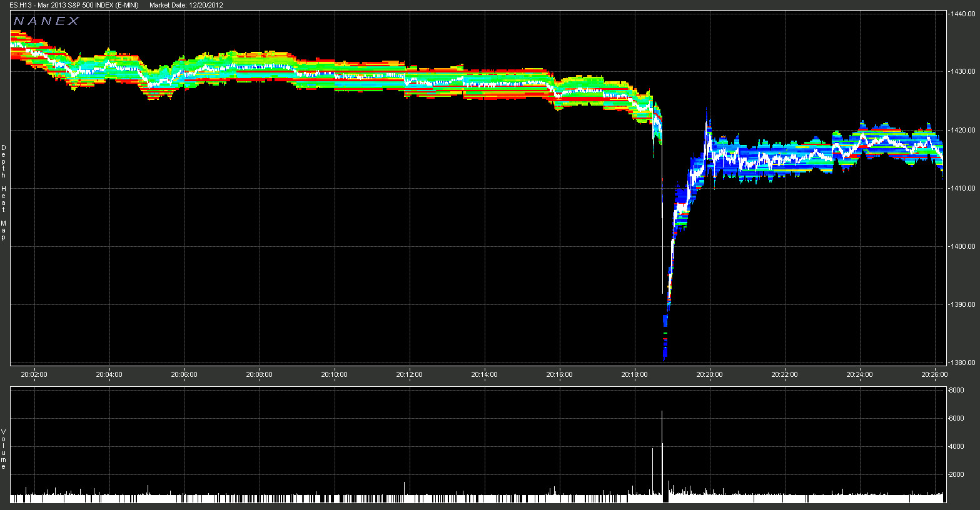Viewport: 980px width, 510px height.
Task: Click the Volume panel vertical label
Action: coord(3,449)
